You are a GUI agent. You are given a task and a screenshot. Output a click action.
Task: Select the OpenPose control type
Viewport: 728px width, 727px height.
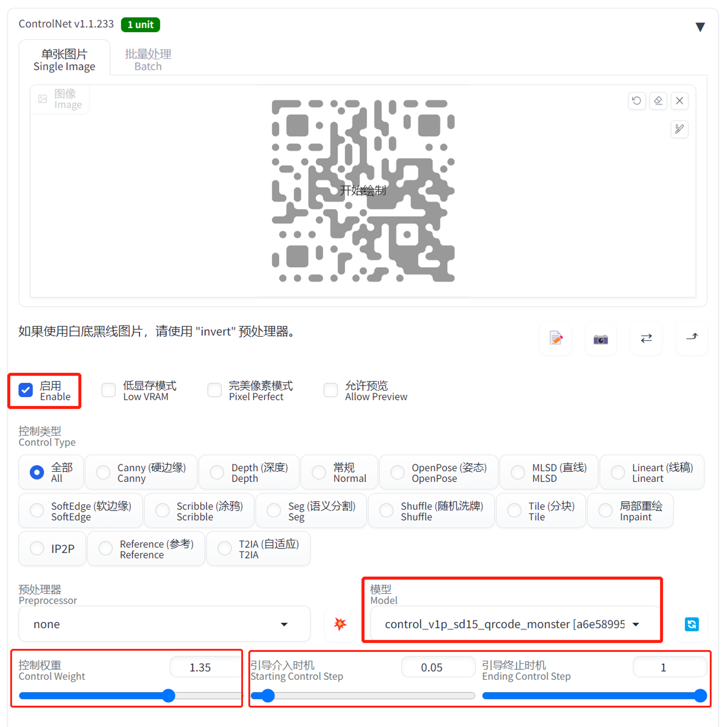pos(439,472)
